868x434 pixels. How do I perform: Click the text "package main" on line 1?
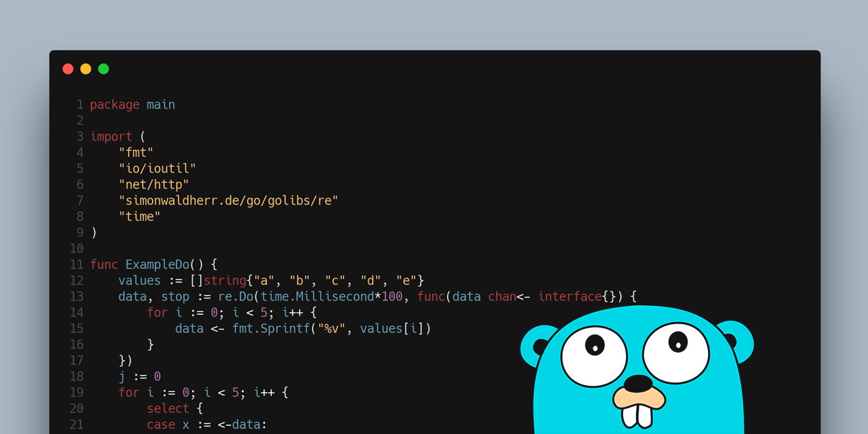[132, 105]
